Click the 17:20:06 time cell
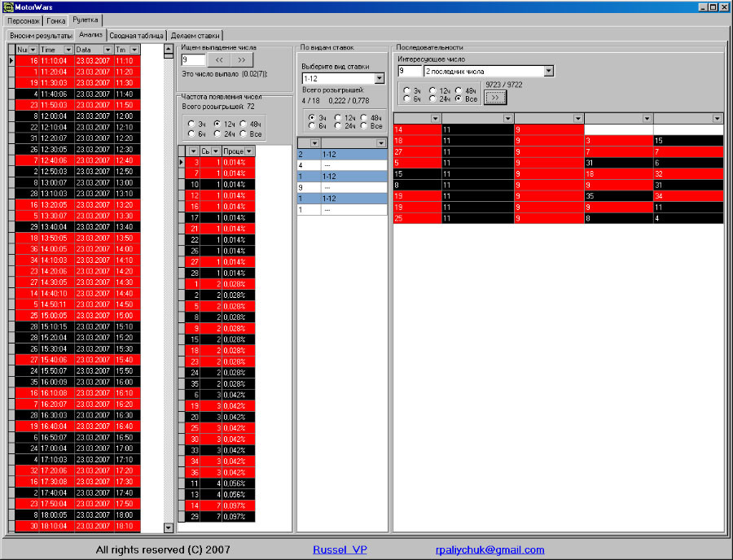The width and height of the screenshot is (733, 560). click(x=56, y=470)
